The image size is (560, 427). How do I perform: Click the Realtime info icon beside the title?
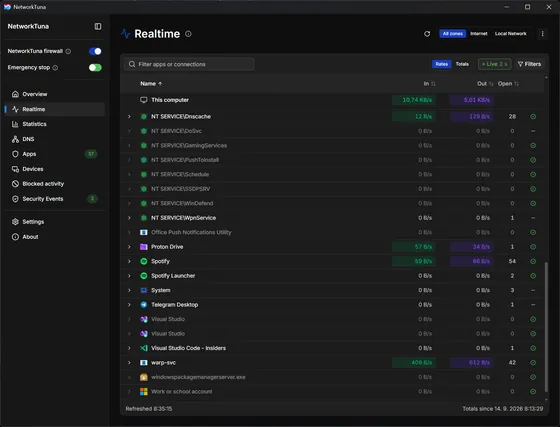188,34
